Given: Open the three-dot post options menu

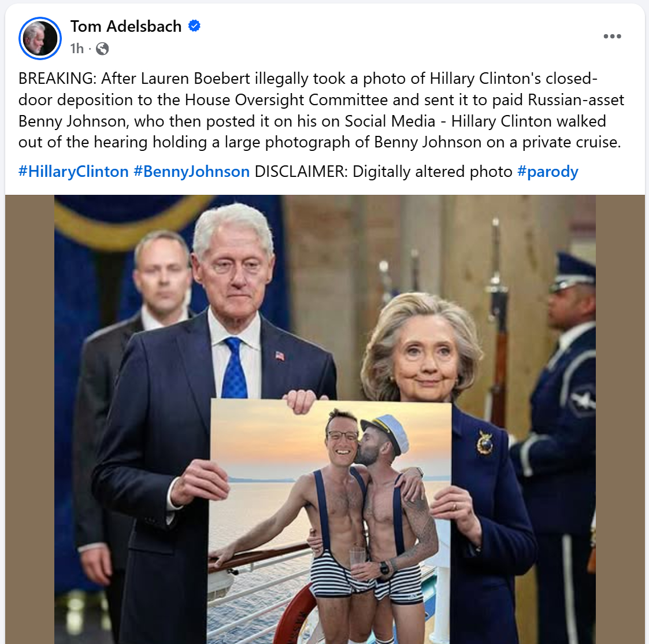Looking at the screenshot, I should (x=612, y=36).
